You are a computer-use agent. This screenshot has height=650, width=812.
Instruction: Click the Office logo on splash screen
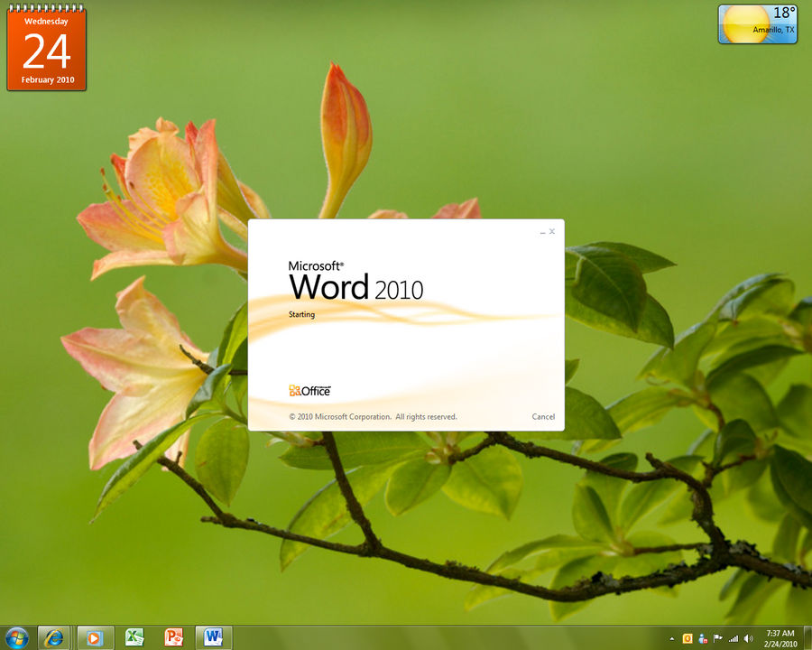click(x=309, y=390)
